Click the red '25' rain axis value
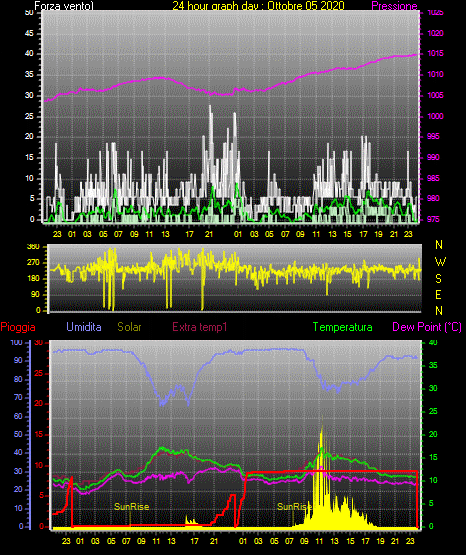This screenshot has height=555, width=466. [x=39, y=373]
